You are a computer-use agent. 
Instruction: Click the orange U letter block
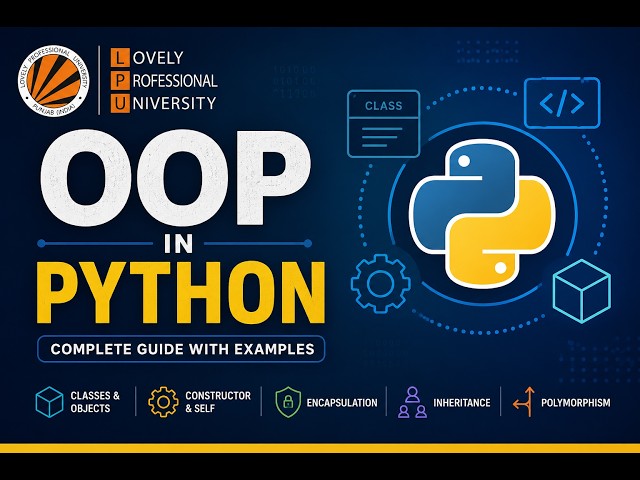tap(119, 103)
